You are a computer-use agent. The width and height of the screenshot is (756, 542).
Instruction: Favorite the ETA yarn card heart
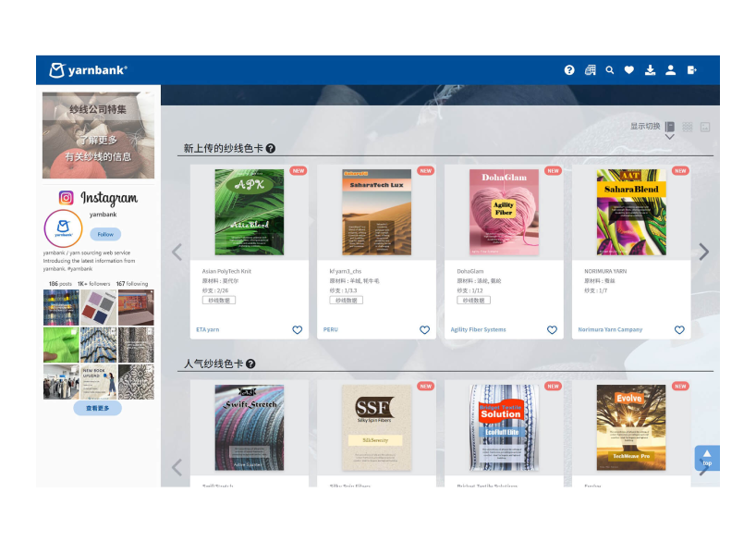coord(297,329)
